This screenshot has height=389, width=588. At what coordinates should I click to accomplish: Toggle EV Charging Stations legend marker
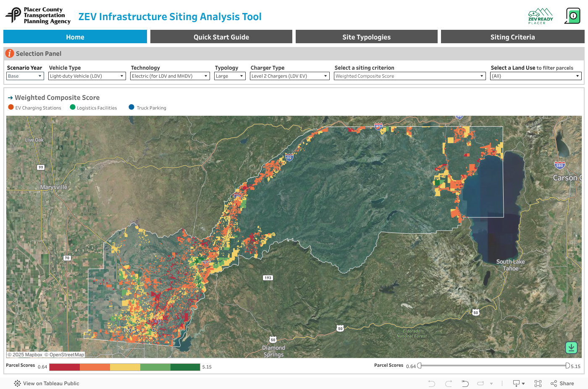(11, 107)
